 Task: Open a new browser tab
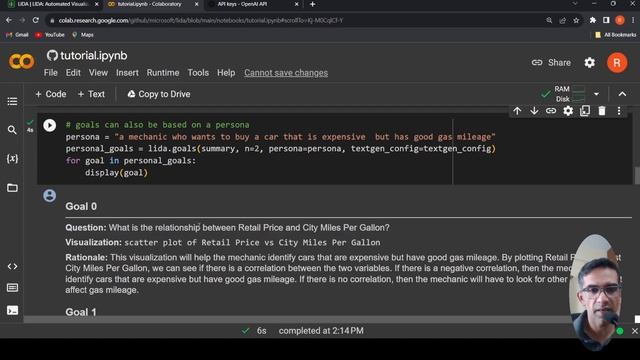pos(313,4)
